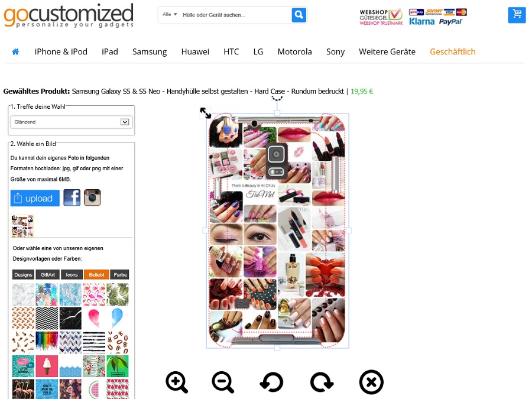The height and width of the screenshot is (399, 532).
Task: Open the Samsung menu
Action: [150, 51]
